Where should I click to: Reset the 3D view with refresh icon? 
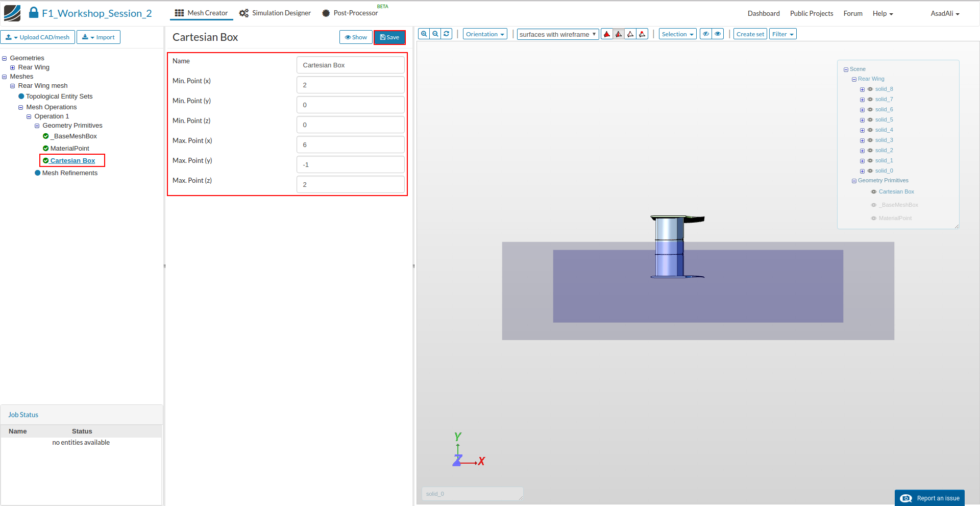(x=447, y=34)
